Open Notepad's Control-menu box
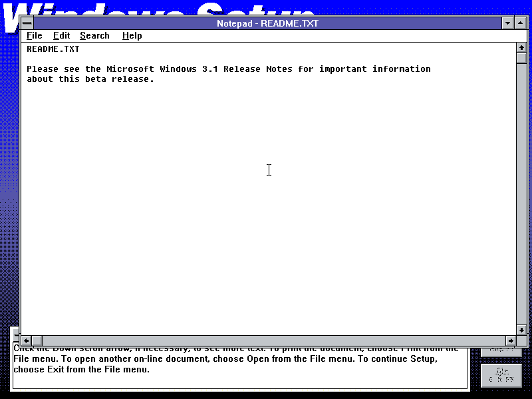This screenshot has width=532, height=399. click(x=27, y=23)
